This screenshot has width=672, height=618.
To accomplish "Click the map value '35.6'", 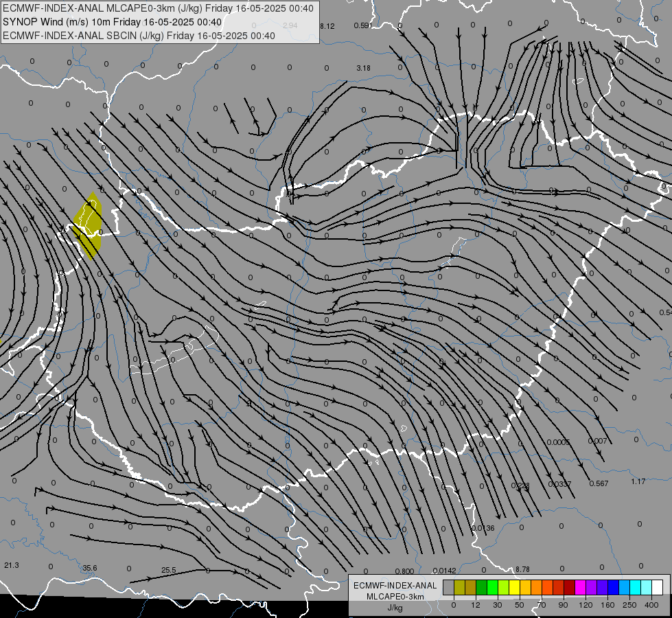I will [x=89, y=569].
